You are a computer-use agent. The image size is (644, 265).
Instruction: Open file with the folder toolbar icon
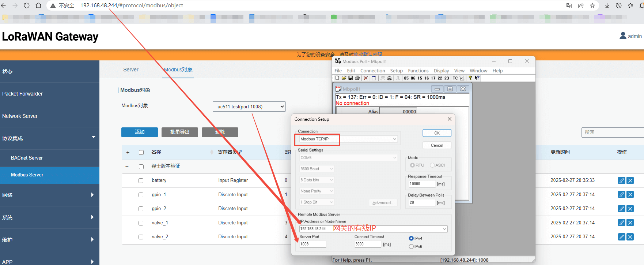(344, 78)
